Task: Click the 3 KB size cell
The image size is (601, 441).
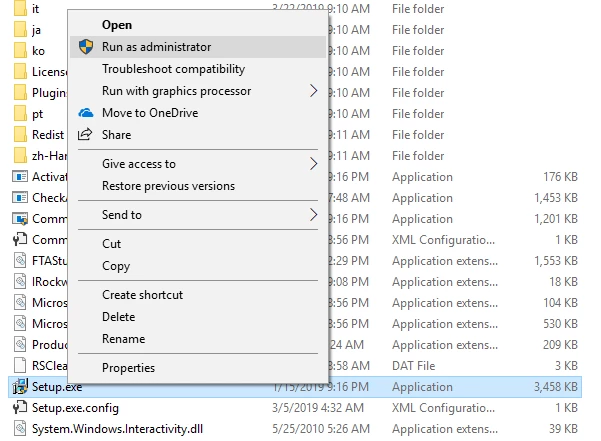Action: pyautogui.click(x=567, y=366)
